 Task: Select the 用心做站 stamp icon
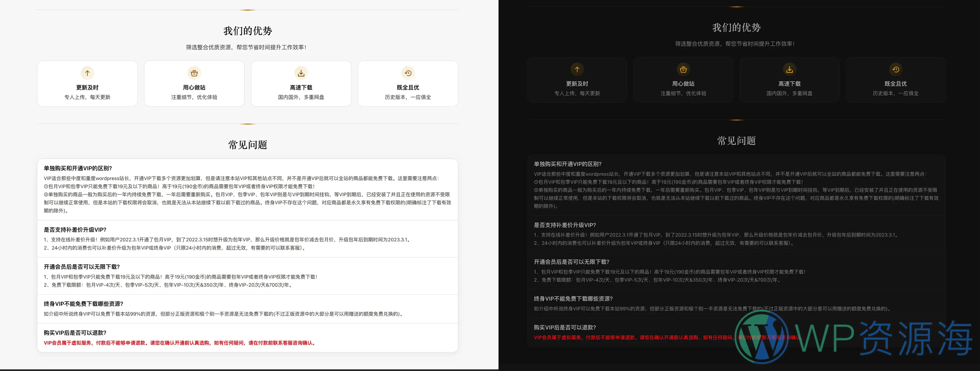click(194, 73)
